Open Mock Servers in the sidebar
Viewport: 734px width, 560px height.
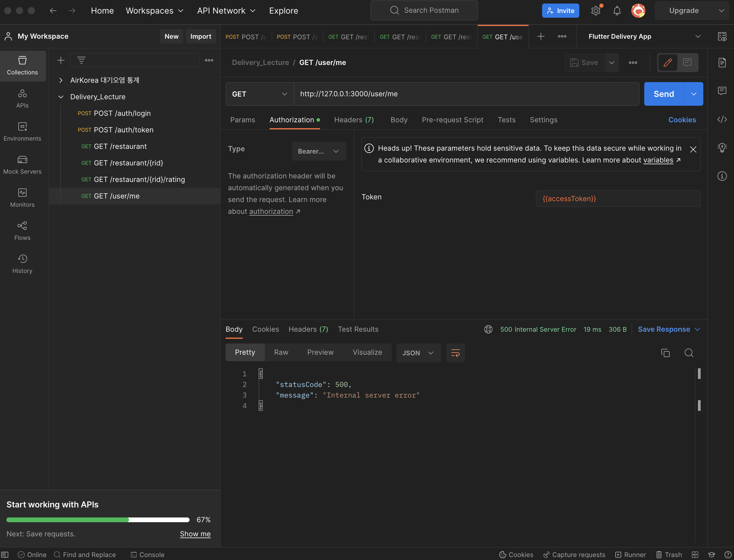[22, 165]
